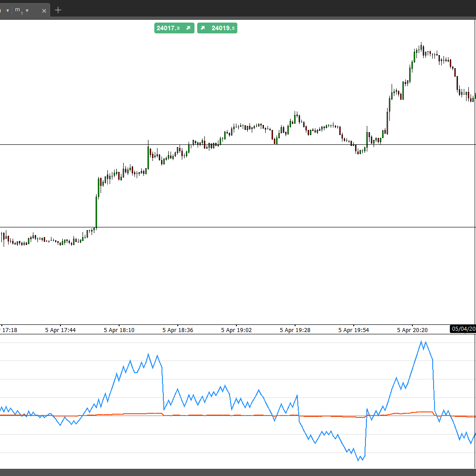This screenshot has height=476, width=476.
Task: Close the current chart tab
Action: click(x=44, y=11)
